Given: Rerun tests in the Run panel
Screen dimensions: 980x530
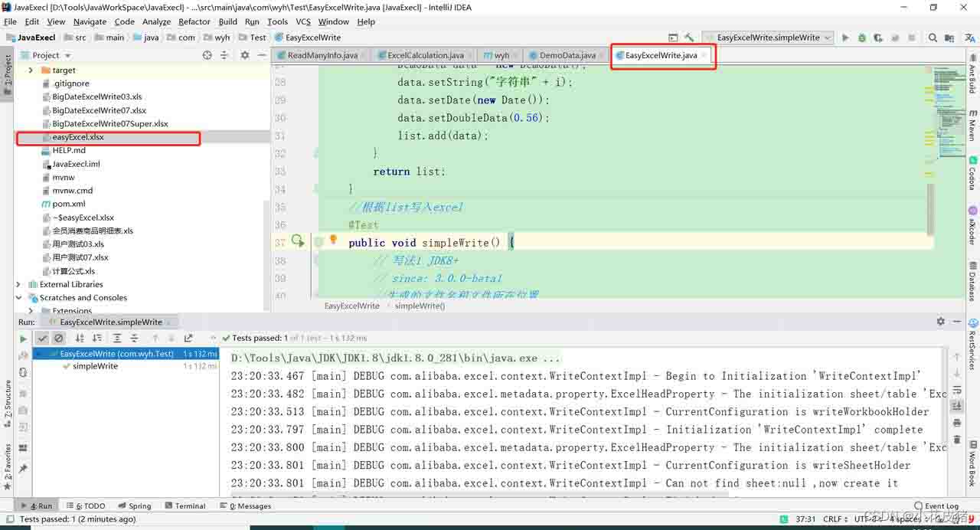Looking at the screenshot, I should 23,338.
